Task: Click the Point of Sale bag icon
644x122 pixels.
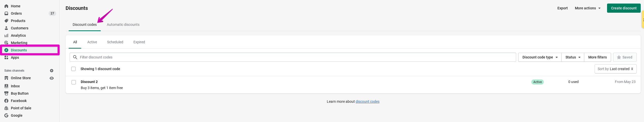Action: [6, 108]
